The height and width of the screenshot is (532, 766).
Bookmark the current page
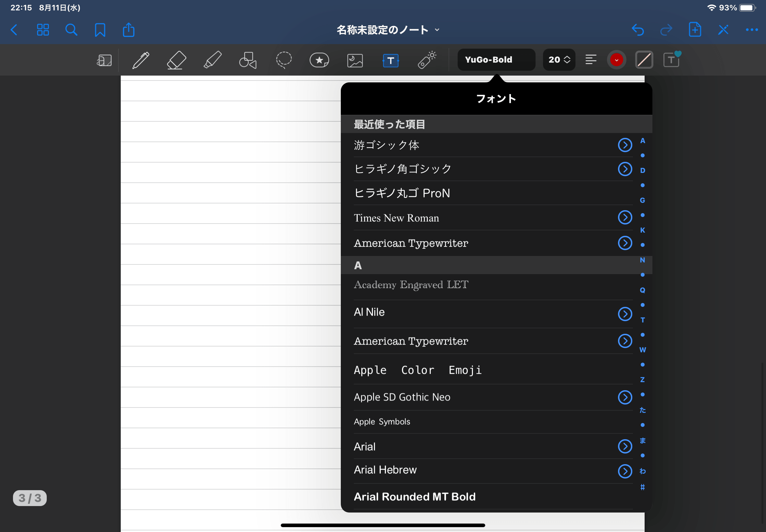click(100, 30)
